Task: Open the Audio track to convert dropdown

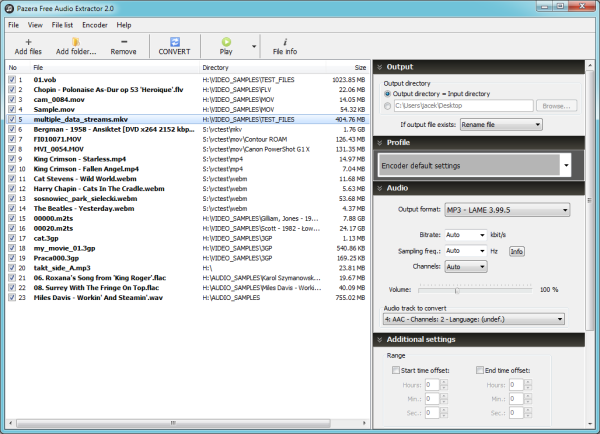Action: point(474,319)
